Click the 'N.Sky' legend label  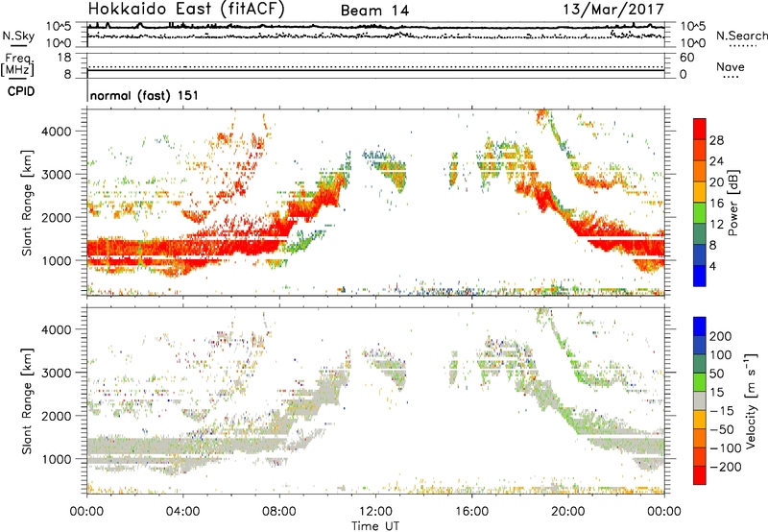18,36
